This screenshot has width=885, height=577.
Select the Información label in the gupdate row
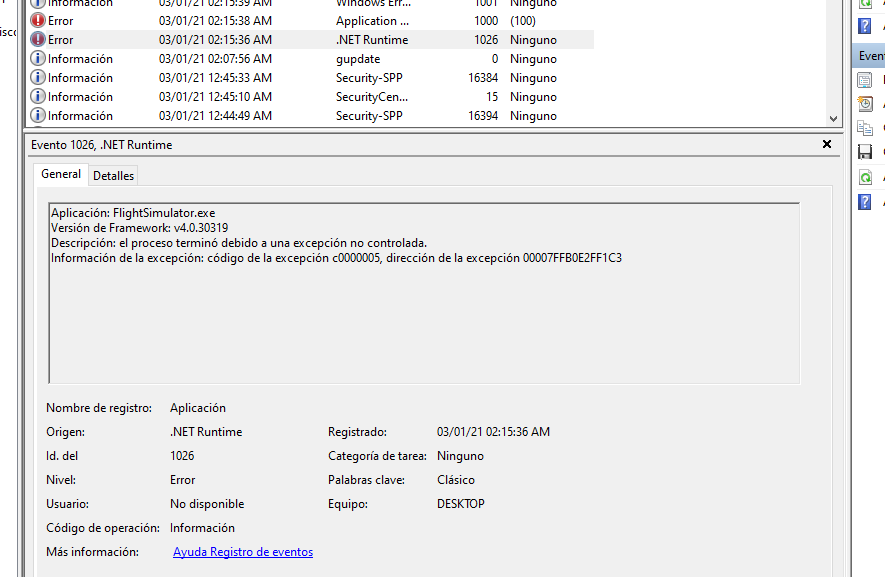click(80, 59)
